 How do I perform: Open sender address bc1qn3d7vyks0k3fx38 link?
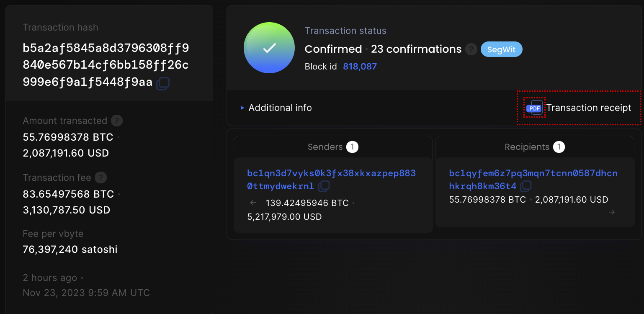point(331,180)
